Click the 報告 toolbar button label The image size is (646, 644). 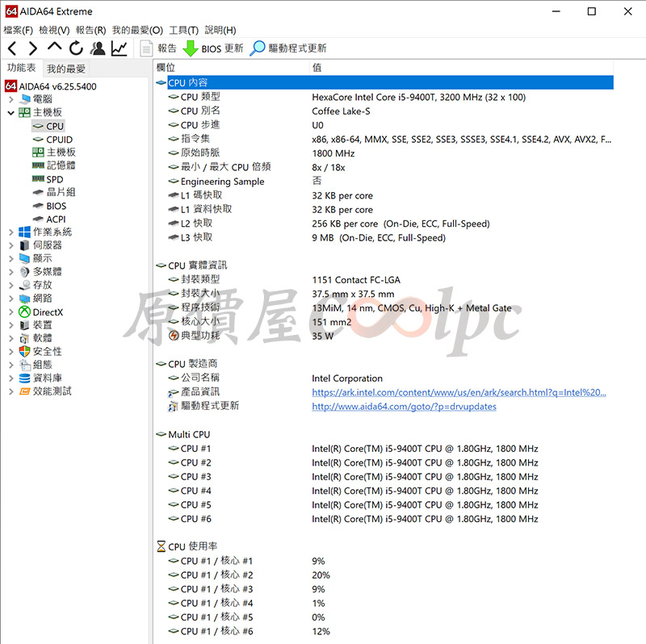tap(167, 48)
